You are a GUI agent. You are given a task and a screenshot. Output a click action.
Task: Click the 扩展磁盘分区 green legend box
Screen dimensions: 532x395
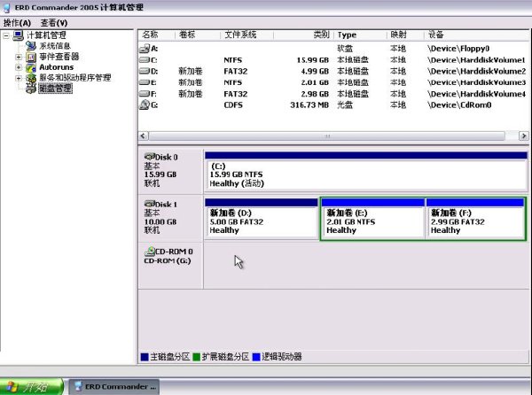196,357
